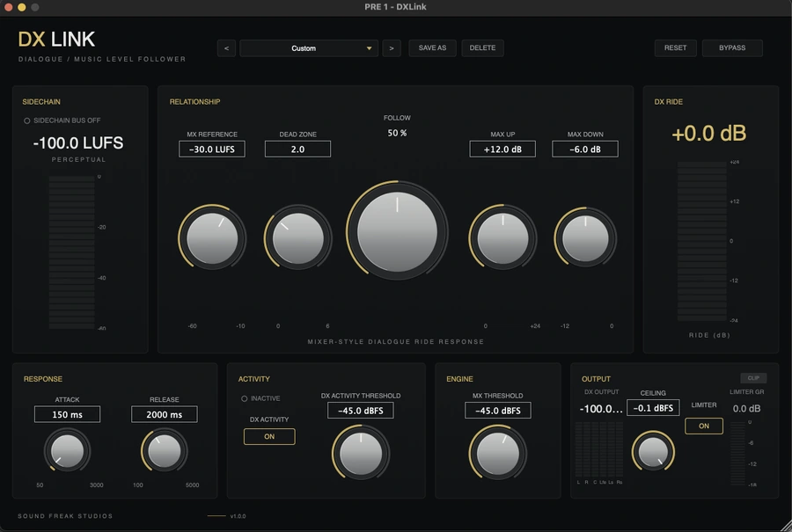Click the INACTIVE status indicator
Viewport: 792px width, 532px height.
coord(245,398)
